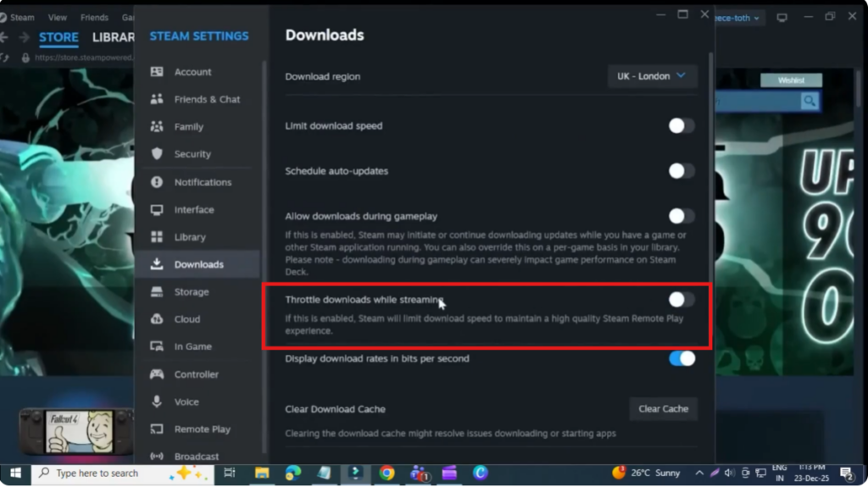Turn on Schedule auto-updates toggle
This screenshot has width=868, height=487.
coord(682,171)
